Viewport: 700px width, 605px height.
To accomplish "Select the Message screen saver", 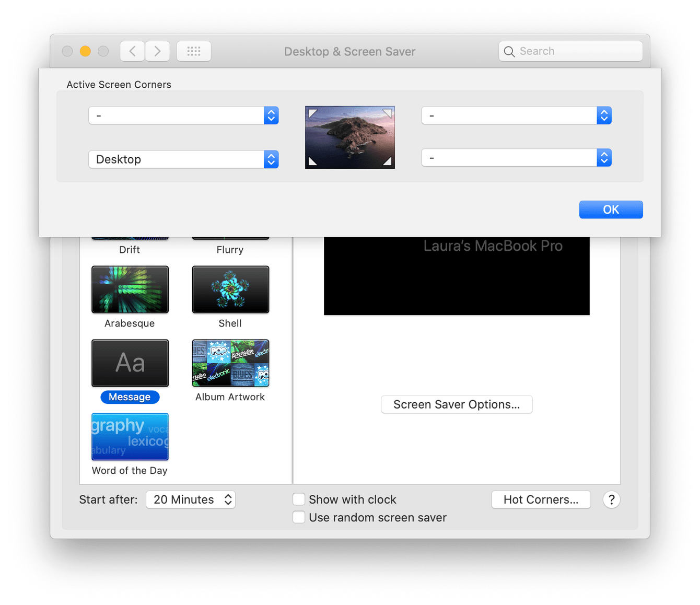I will point(130,363).
